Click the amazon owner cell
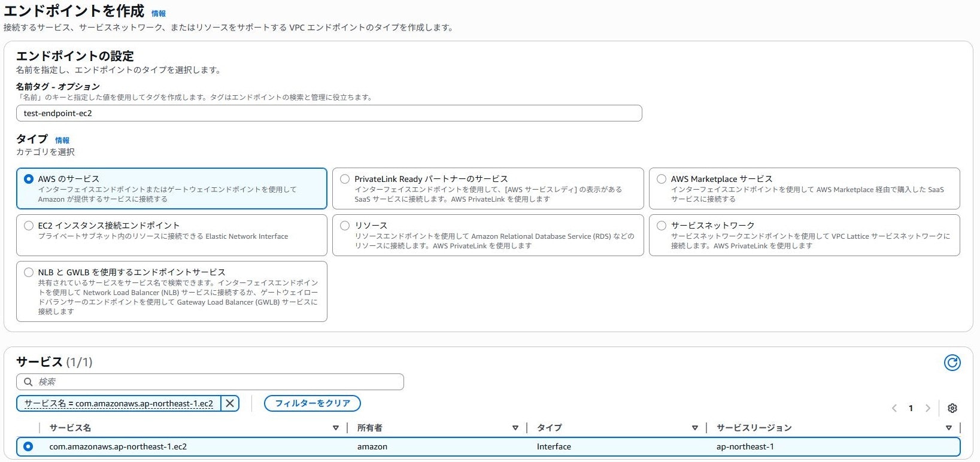The image size is (980, 462). click(x=372, y=446)
